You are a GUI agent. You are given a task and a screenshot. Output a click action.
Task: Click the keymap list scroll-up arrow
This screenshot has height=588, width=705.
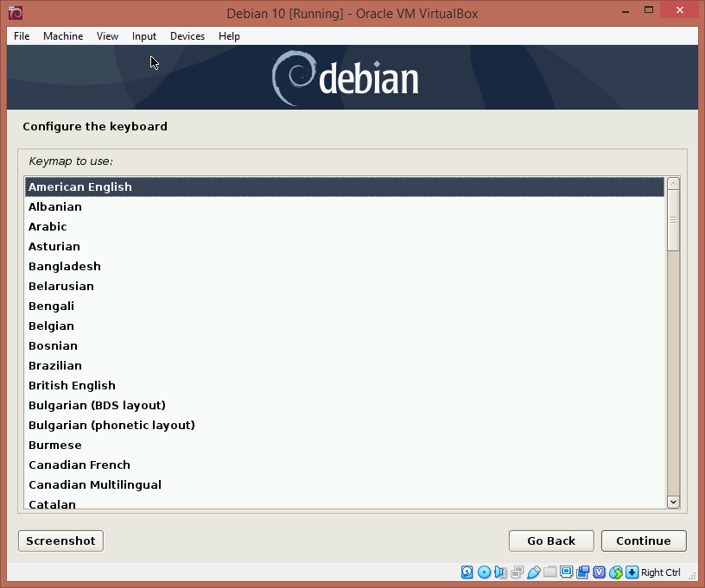click(x=674, y=184)
